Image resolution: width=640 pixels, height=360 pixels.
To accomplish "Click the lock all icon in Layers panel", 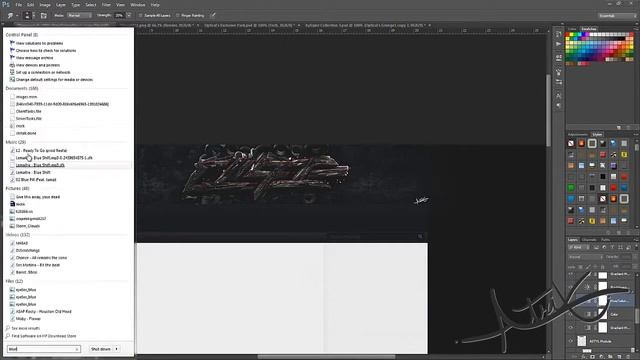I will tap(603, 267).
